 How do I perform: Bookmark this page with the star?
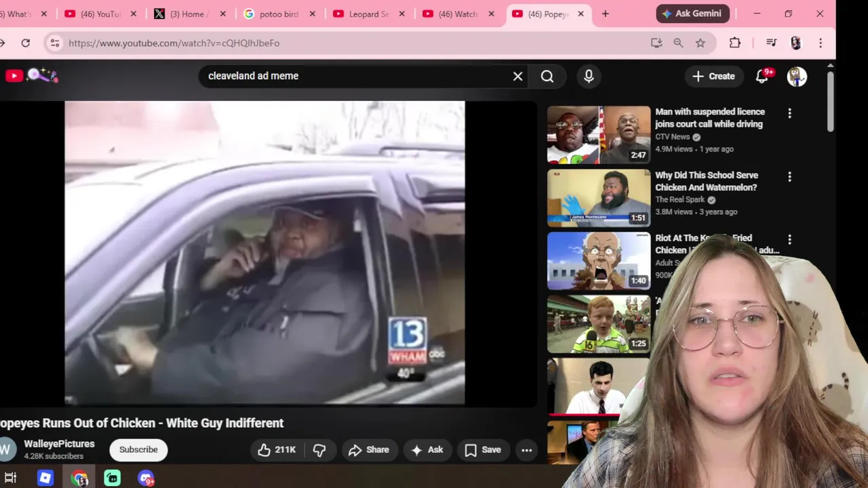701,43
